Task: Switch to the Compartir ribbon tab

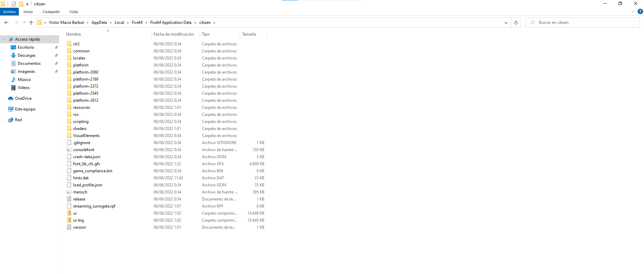Action: point(51,12)
